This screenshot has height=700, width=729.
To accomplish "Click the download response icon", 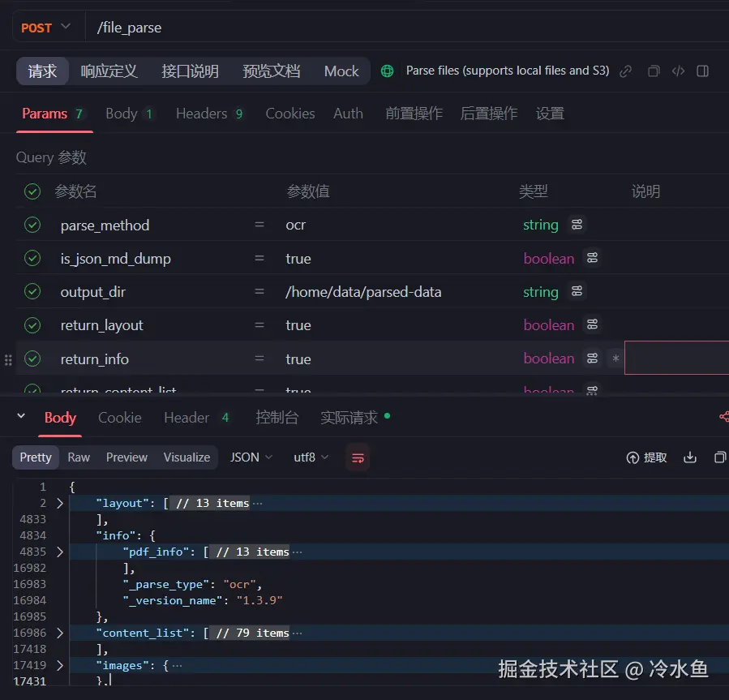I will pyautogui.click(x=690, y=457).
